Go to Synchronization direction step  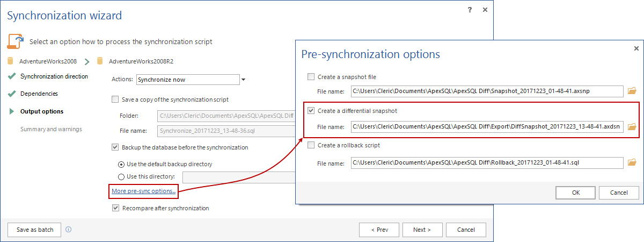[54, 76]
